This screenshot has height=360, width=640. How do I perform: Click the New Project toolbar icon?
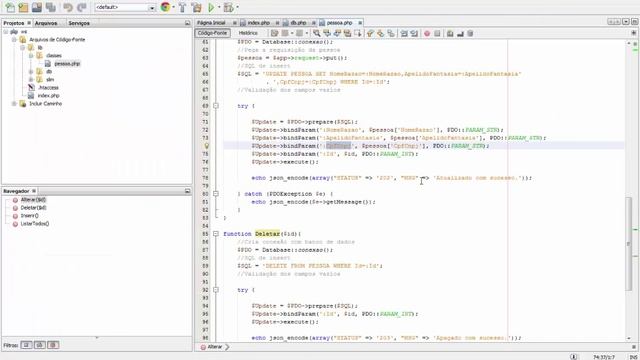click(23, 7)
